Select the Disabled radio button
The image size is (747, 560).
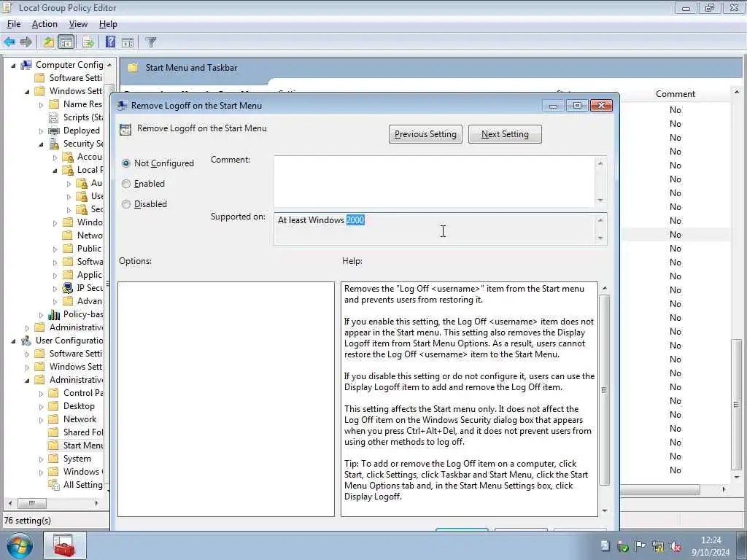[125, 204]
